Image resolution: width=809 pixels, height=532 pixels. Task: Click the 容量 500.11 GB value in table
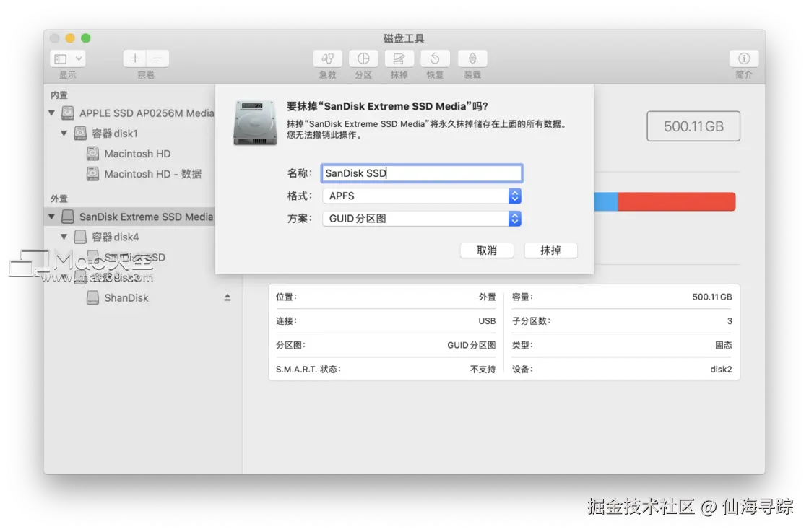coord(712,297)
